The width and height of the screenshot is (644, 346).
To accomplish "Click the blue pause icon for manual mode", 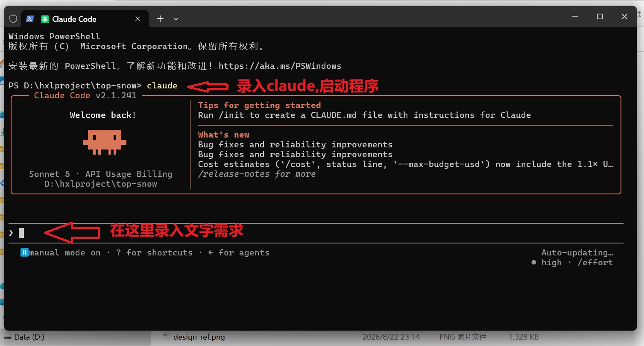I will coord(24,253).
